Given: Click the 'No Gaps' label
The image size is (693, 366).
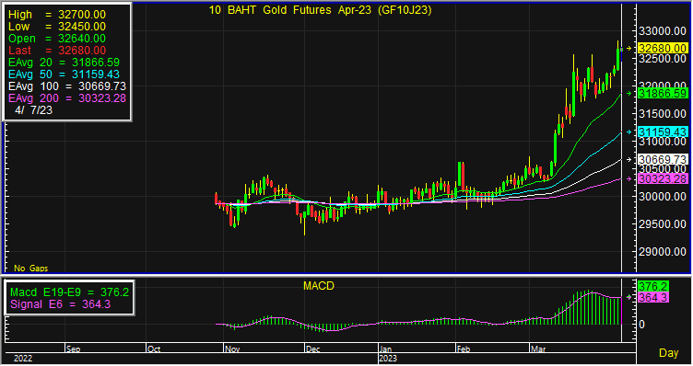Looking at the screenshot, I should [x=31, y=268].
